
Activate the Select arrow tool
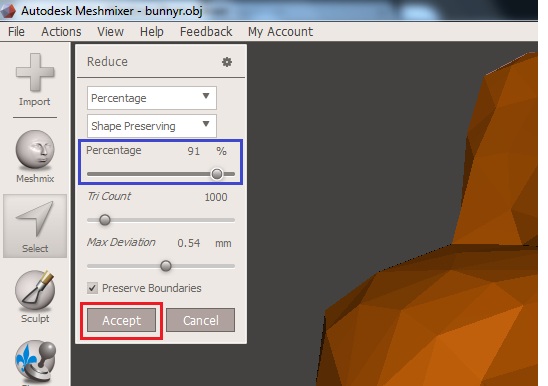(35, 226)
